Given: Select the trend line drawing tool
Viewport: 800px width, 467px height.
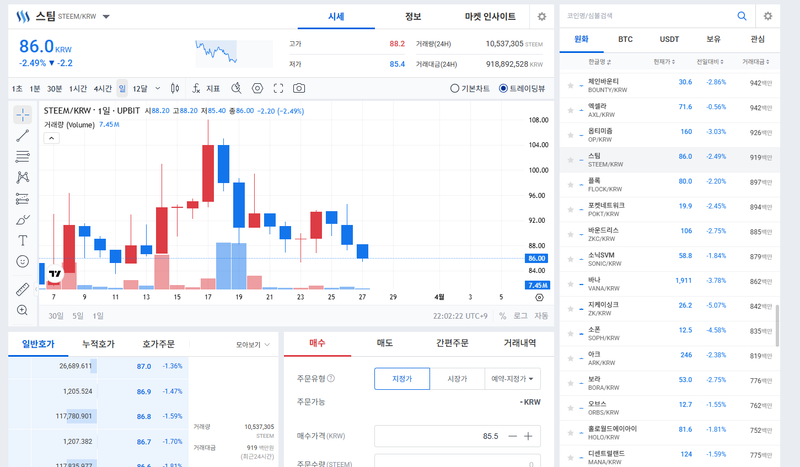Looking at the screenshot, I should 23,135.
